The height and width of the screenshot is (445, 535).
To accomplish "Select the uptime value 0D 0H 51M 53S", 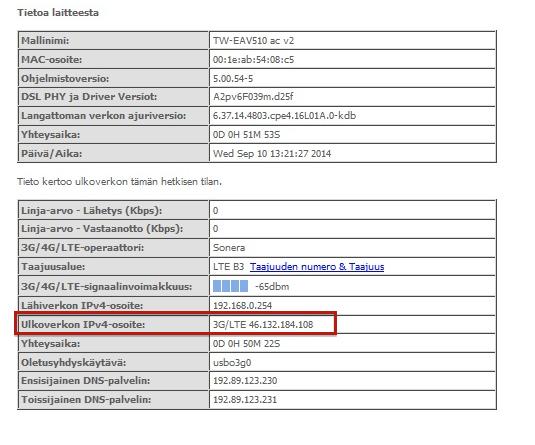I will click(x=246, y=135).
